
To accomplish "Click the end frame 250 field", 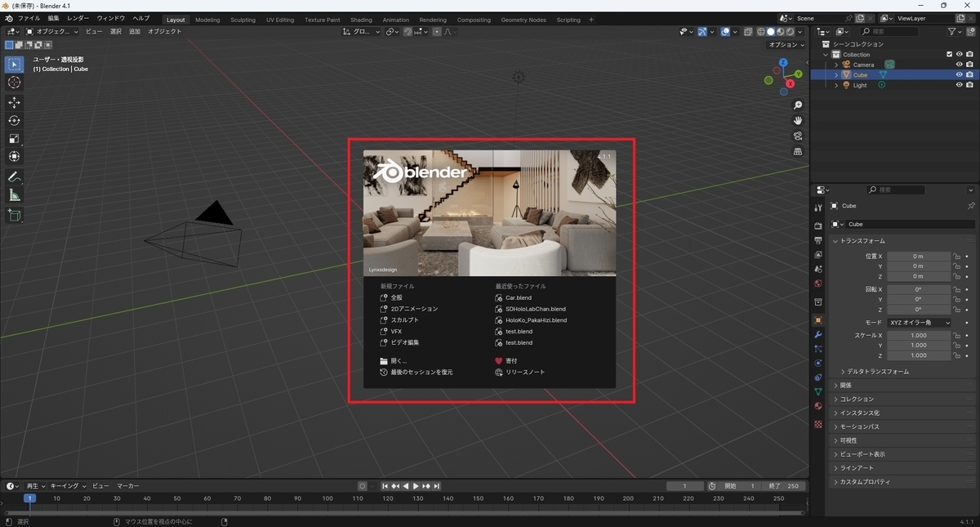I will 786,486.
